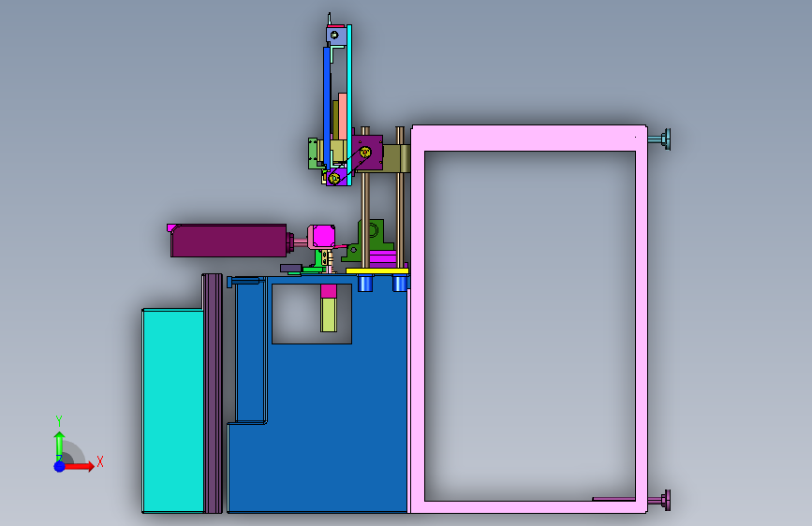This screenshot has width=812, height=526.
Task: Select the cyan side panel of the model
Action: click(172, 412)
